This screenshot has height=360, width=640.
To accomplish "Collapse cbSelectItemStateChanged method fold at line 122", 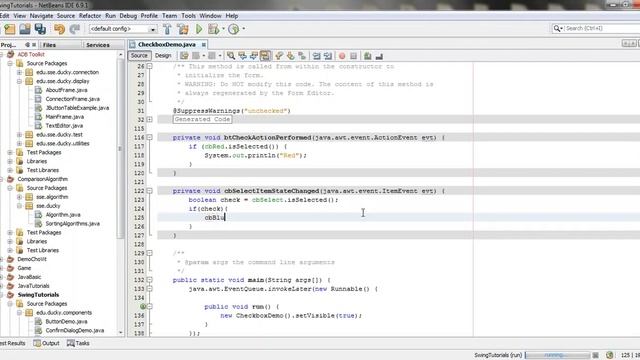I will pyautogui.click(x=150, y=191).
